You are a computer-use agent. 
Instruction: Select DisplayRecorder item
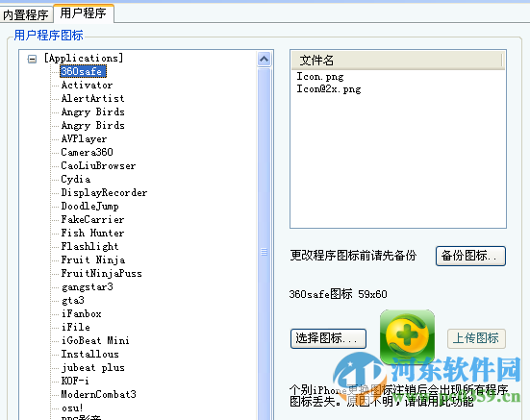click(104, 192)
